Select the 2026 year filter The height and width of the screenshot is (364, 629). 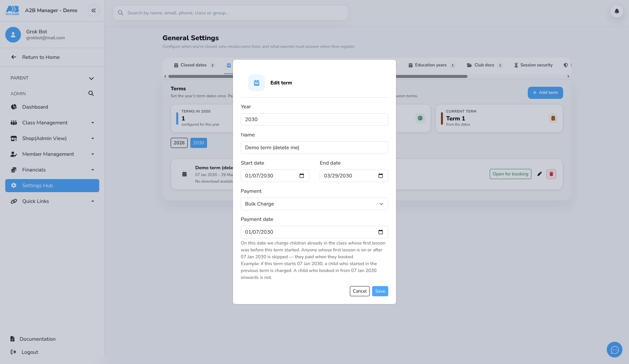point(179,143)
